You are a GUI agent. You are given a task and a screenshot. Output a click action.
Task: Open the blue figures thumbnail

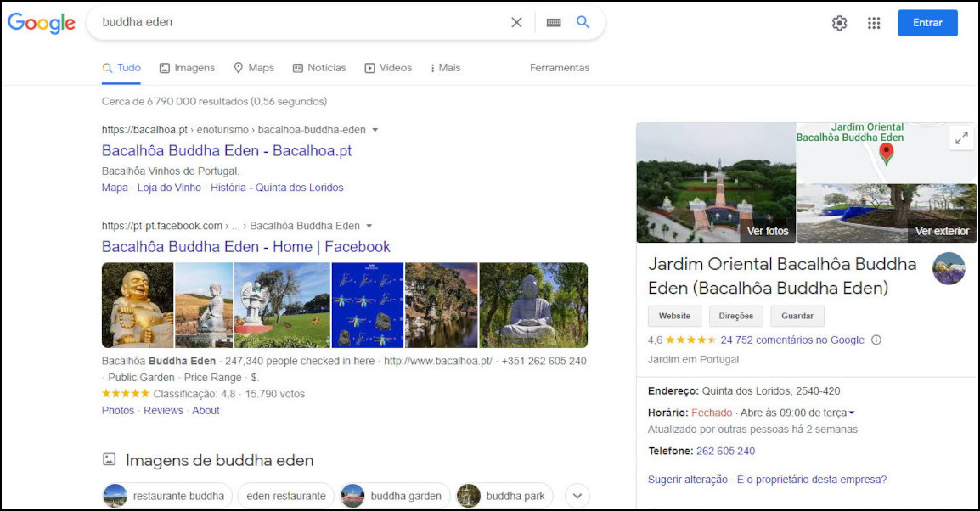[x=368, y=306]
